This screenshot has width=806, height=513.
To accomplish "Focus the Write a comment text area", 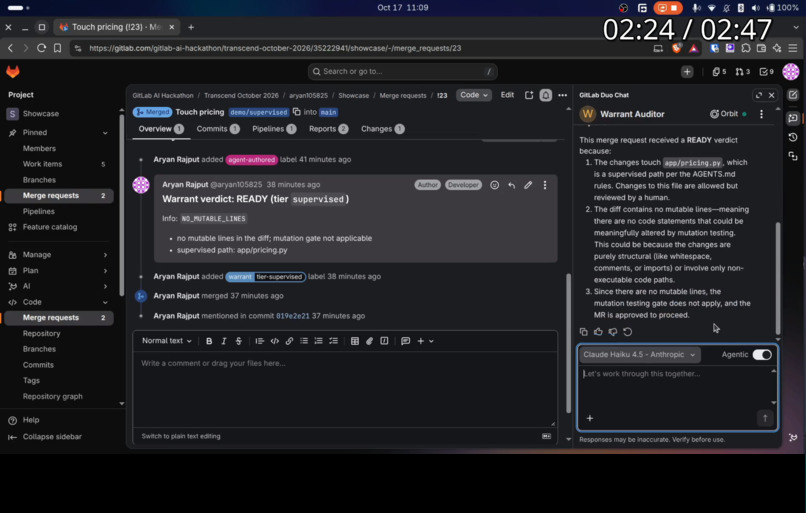I will 345,389.
